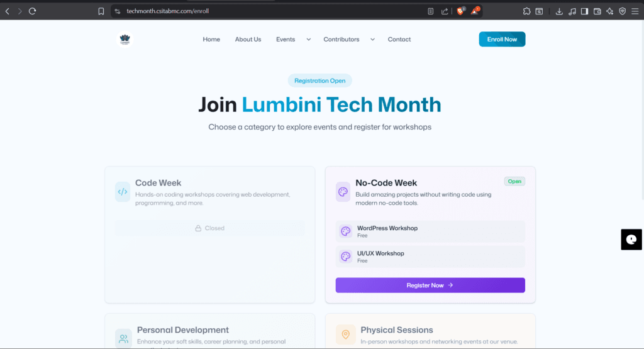The height and width of the screenshot is (349, 644).
Task: Open the downloads icon in toolbar
Action: coord(559,11)
